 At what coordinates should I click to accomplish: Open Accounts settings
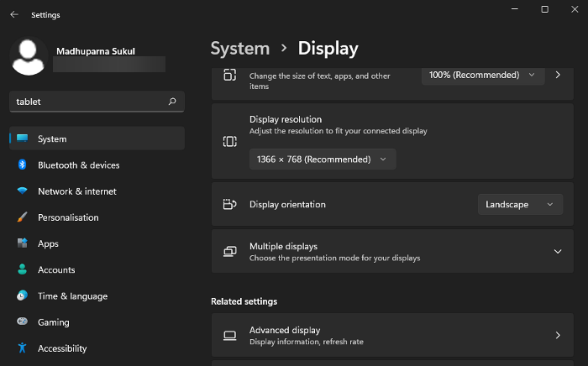click(97, 269)
